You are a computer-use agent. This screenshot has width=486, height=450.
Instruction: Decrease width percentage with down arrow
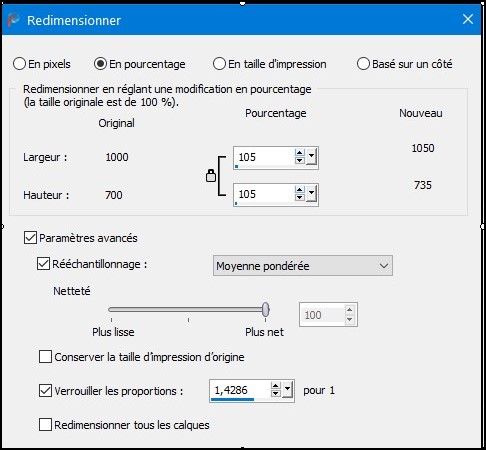pyautogui.click(x=300, y=160)
